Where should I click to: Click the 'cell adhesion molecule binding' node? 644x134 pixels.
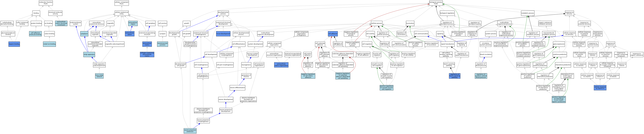36,34
